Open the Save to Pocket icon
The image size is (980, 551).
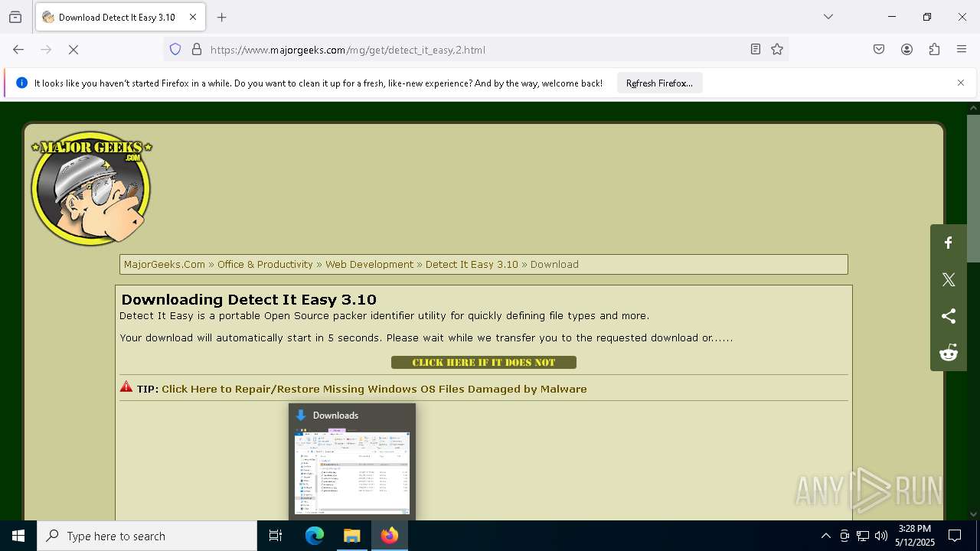tap(879, 50)
